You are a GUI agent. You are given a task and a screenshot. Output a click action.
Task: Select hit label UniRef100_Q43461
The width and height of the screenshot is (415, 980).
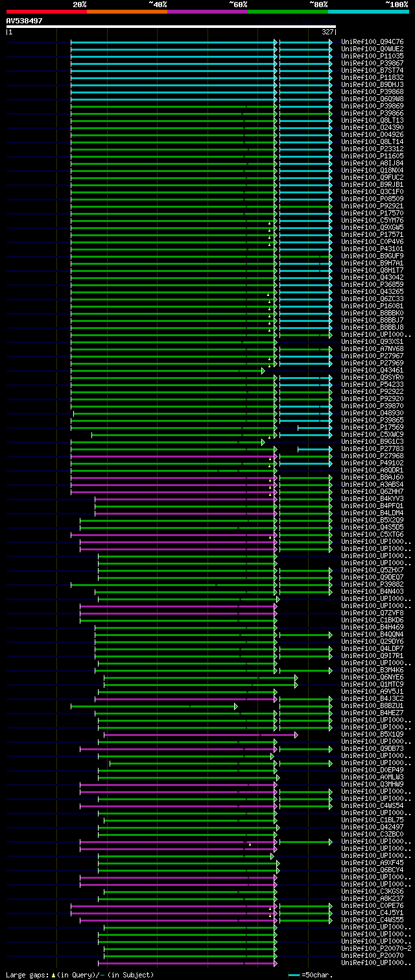coord(372,370)
